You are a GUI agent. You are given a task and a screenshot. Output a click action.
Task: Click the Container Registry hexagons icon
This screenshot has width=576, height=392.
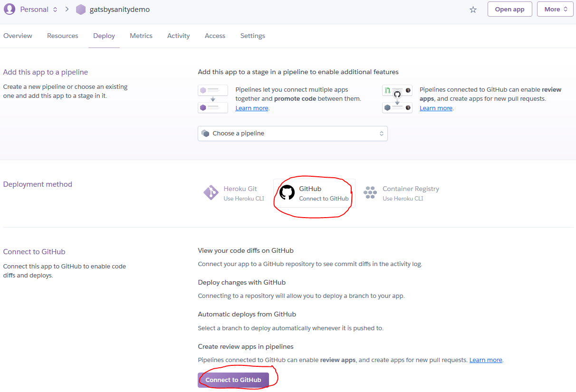click(370, 192)
